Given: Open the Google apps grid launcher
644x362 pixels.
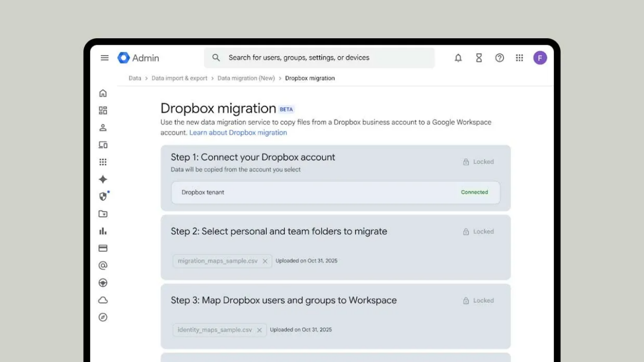Looking at the screenshot, I should (520, 58).
